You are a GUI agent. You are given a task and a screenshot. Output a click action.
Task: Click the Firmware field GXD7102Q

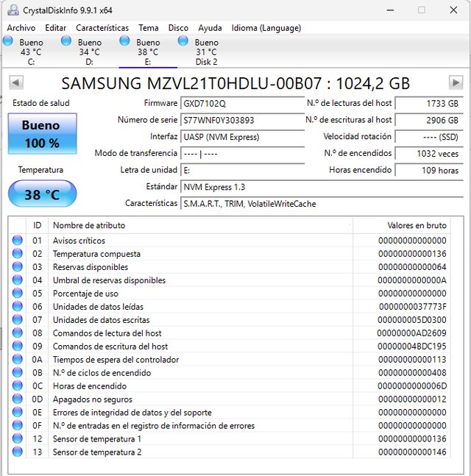242,104
